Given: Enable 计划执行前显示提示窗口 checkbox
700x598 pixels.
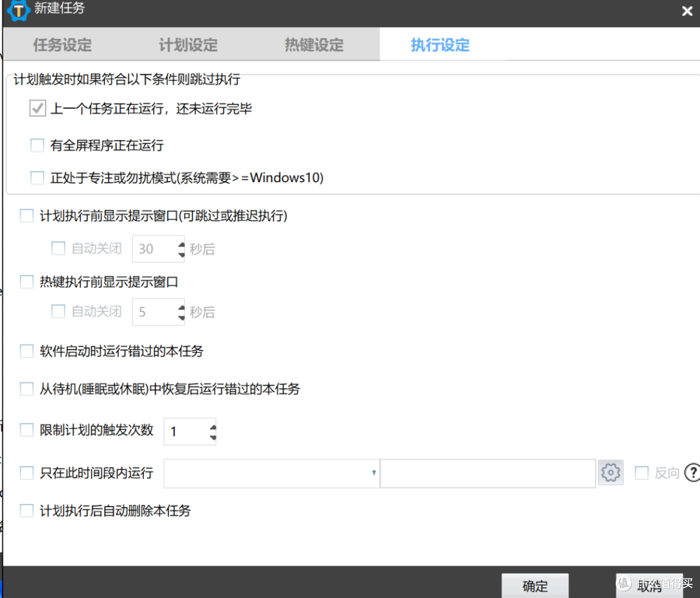Looking at the screenshot, I should click(x=27, y=216).
